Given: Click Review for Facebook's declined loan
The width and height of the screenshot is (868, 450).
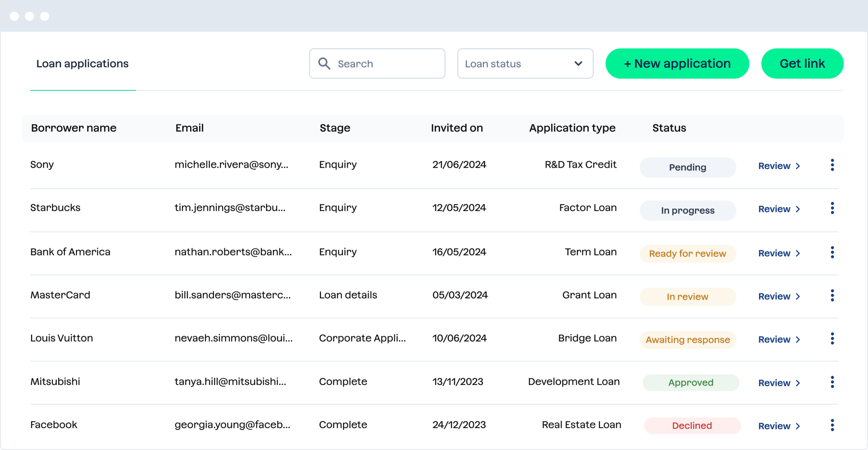Looking at the screenshot, I should point(779,426).
